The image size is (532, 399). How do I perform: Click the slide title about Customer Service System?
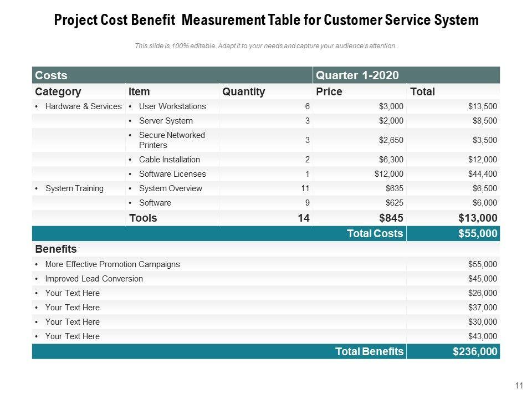267,20
